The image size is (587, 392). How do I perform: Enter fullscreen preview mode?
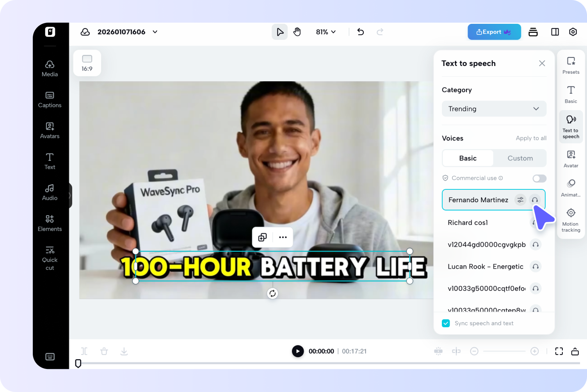[x=559, y=351]
